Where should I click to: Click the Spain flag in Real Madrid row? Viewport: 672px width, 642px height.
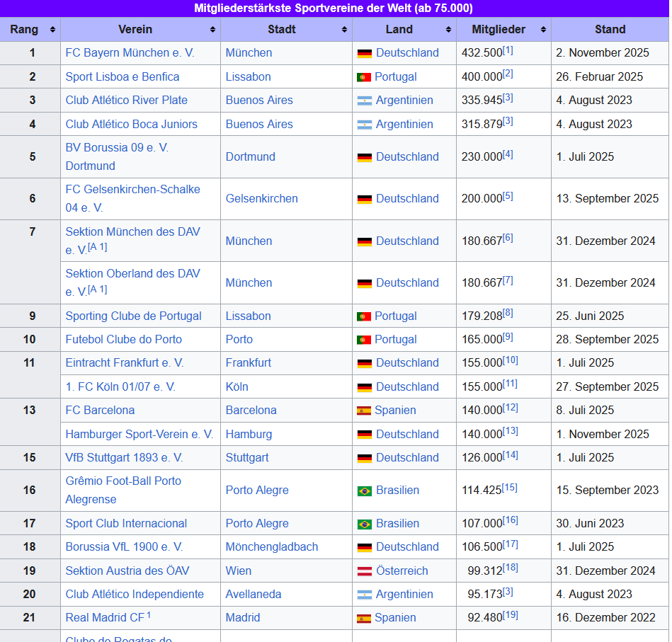364,619
